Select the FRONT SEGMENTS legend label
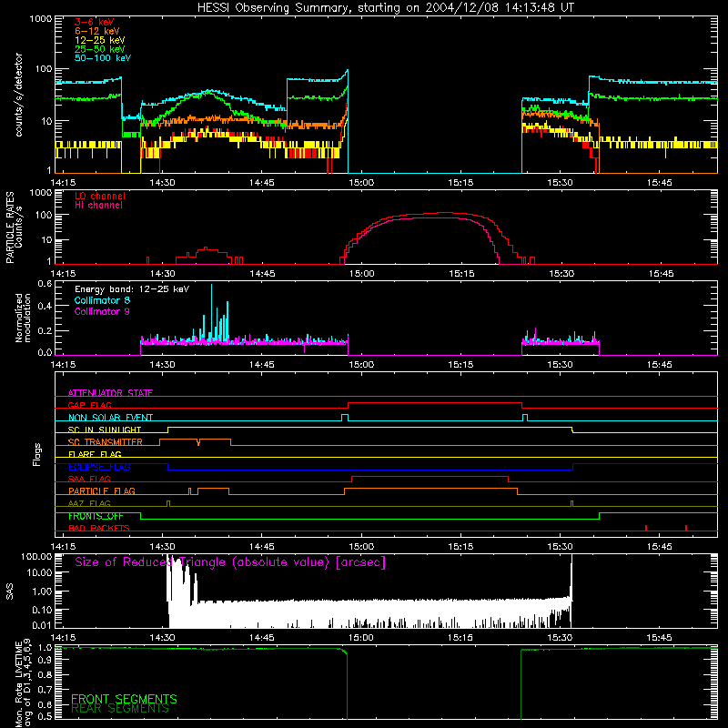This screenshot has width=728, height=728. tap(124, 699)
